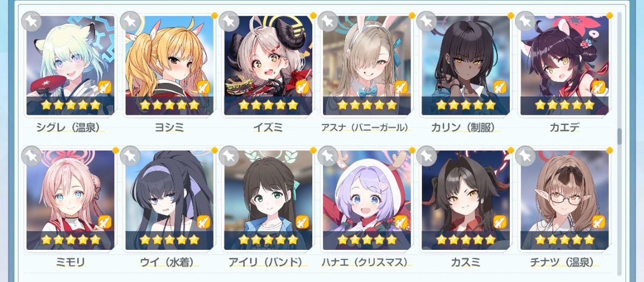
Task: Click the orange weapon badge on カリン（制服）
Action: click(x=500, y=87)
